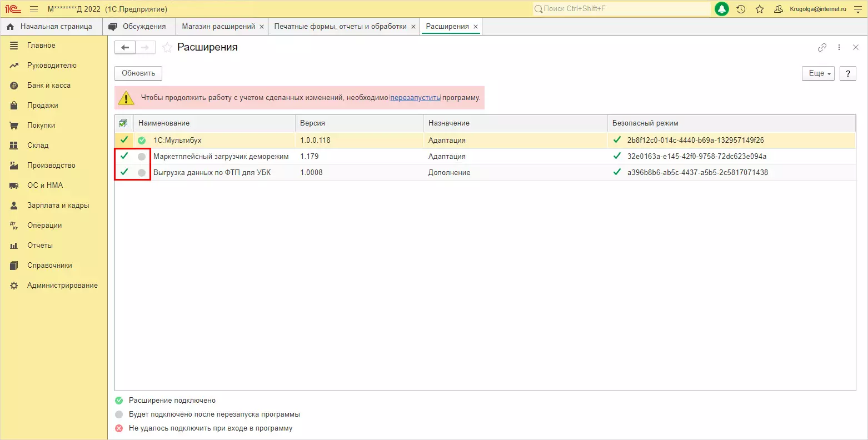Copy link using the chain icon
Image resolution: width=868 pixels, height=440 pixels.
(x=822, y=48)
